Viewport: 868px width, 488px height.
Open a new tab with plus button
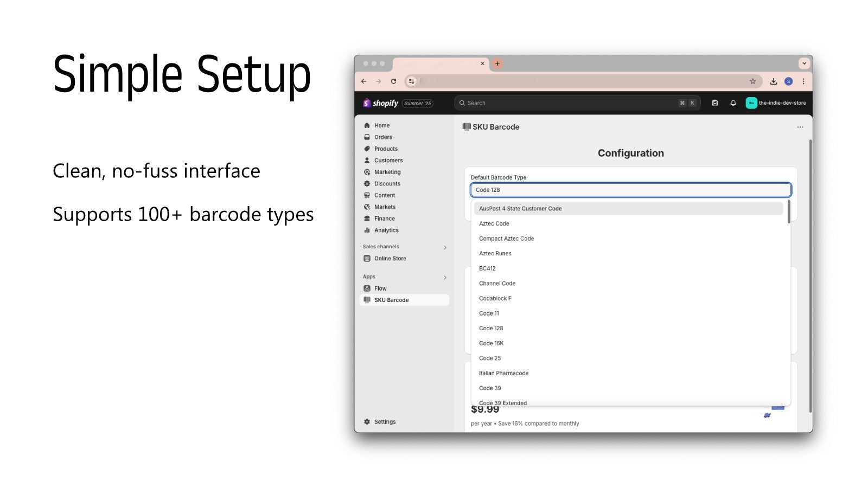point(497,63)
